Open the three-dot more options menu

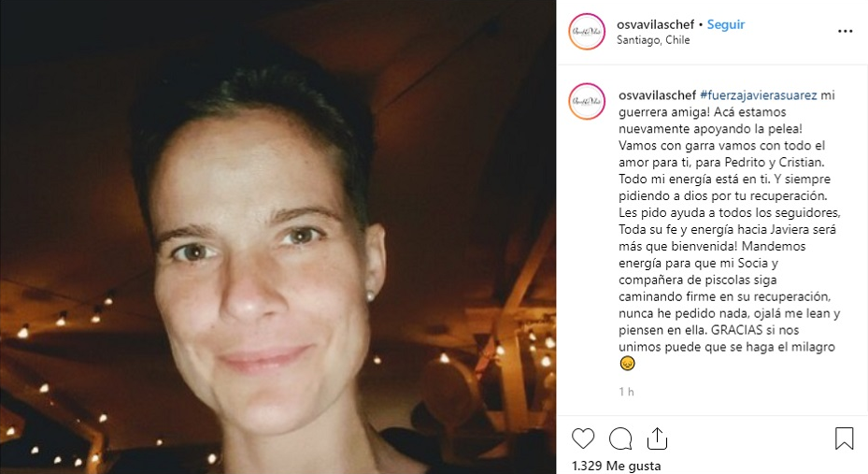point(846,31)
